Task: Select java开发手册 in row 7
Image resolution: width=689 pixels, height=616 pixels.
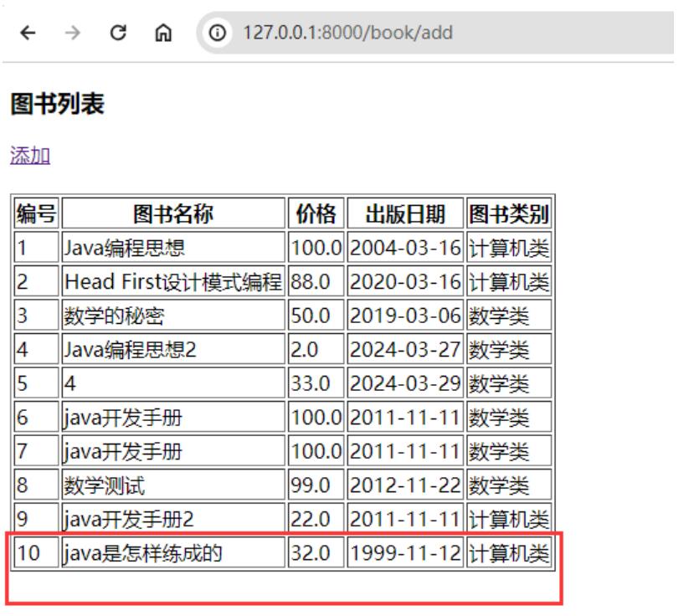Action: pos(122,452)
